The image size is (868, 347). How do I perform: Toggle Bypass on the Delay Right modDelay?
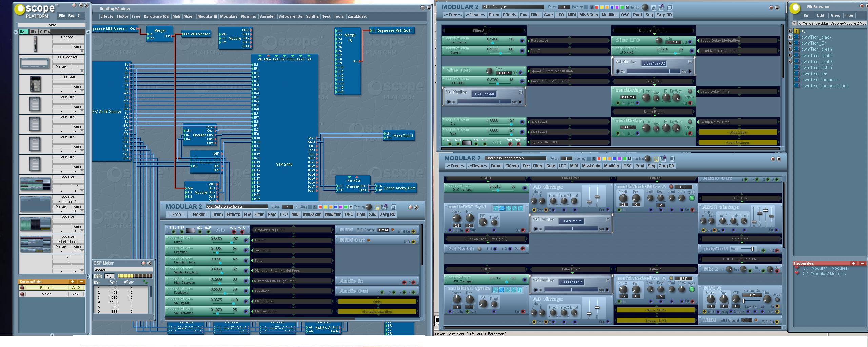(x=690, y=122)
